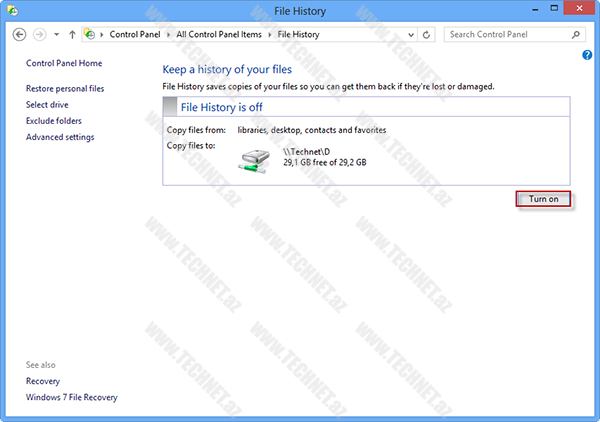Close the File History window
600x422 pixels.
click(x=579, y=8)
